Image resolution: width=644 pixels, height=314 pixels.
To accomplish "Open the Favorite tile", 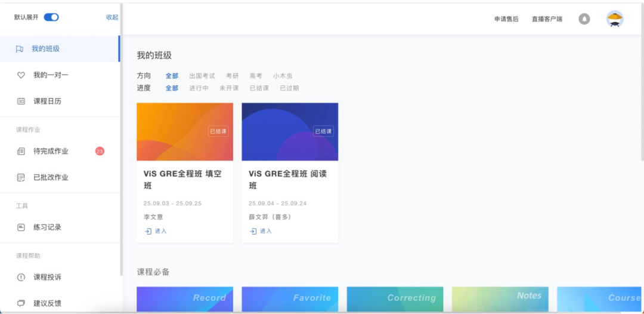I will [290, 300].
